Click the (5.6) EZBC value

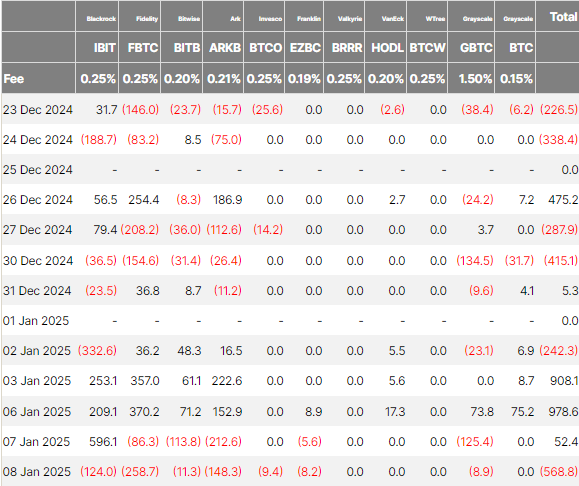[309, 441]
